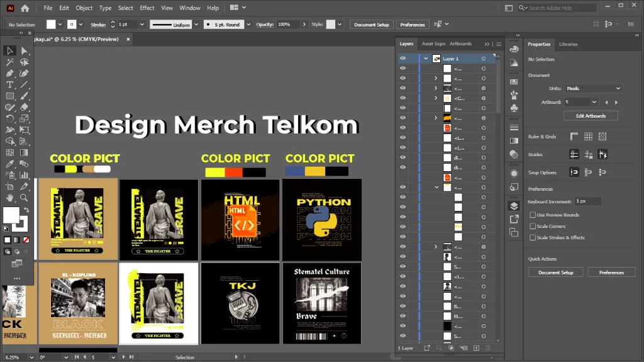Select the Direct Selection tool

tap(25, 50)
